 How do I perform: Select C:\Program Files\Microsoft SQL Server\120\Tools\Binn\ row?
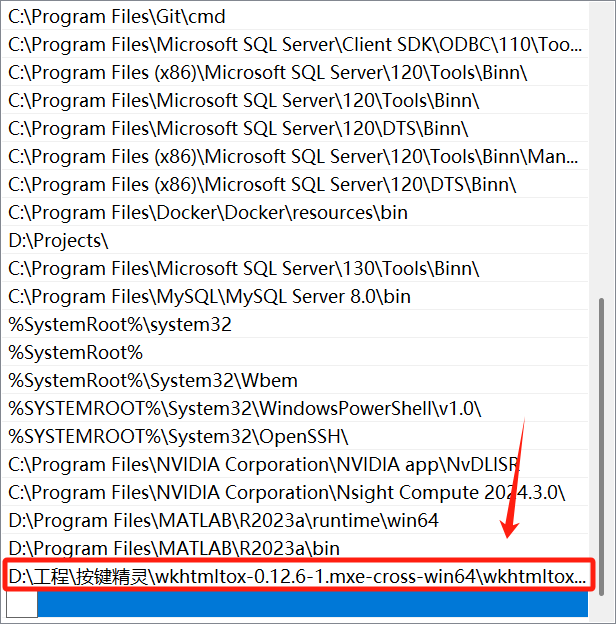[x=295, y=100]
